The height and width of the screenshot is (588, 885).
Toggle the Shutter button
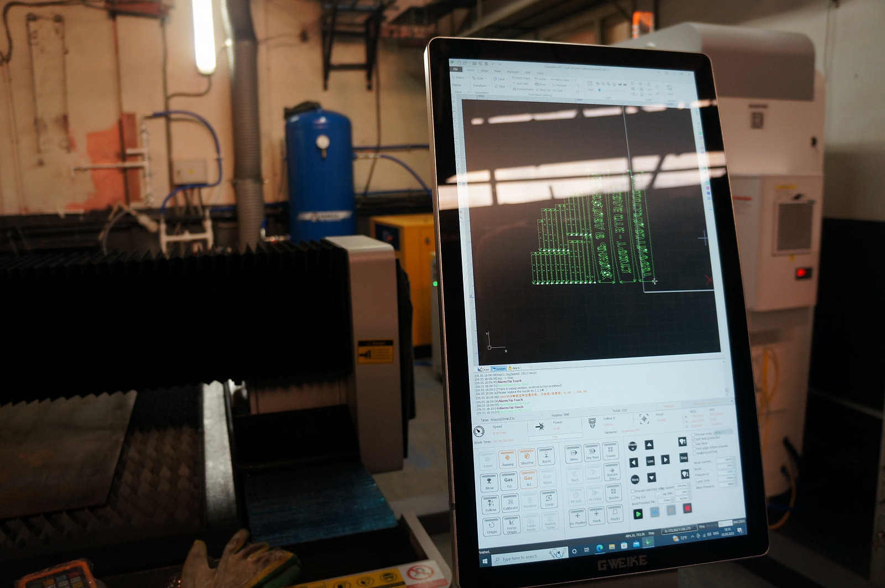[527, 458]
